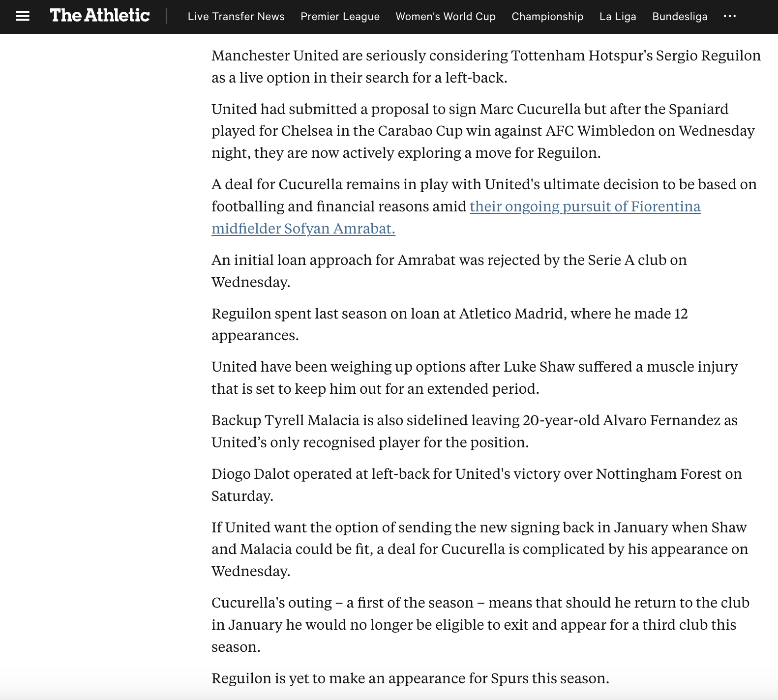This screenshot has height=700, width=778.
Task: Click paragraph starting 'If United want the option'
Action: (480, 549)
